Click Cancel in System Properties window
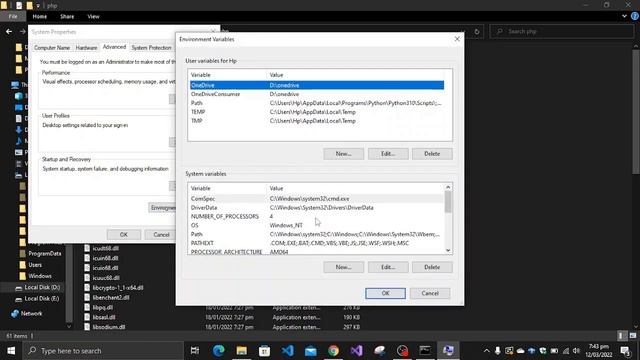Screen dimensions: 640x360 (x=161, y=235)
